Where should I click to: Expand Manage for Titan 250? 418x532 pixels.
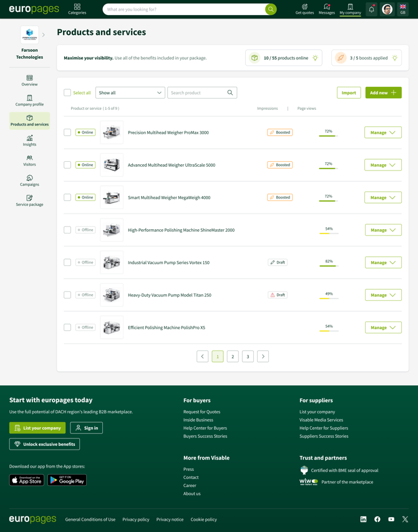[384, 295]
